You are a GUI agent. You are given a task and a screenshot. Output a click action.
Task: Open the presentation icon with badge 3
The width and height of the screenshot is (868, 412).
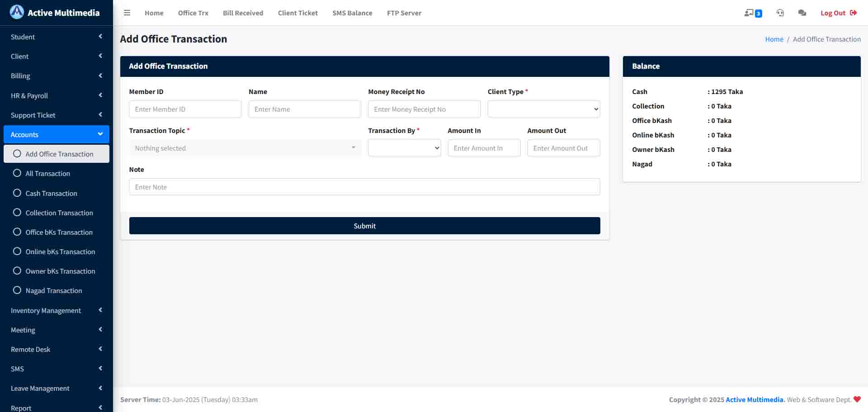[x=753, y=13]
